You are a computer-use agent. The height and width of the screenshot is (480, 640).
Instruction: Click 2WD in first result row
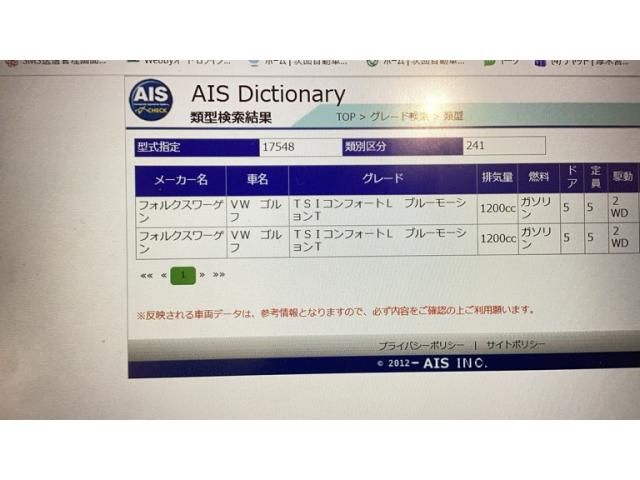point(623,207)
